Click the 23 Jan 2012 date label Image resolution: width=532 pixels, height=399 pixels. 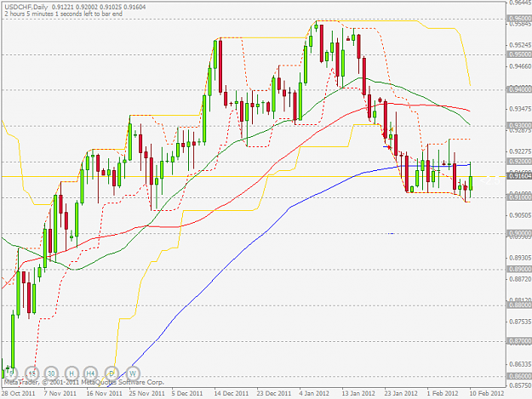[401, 393]
